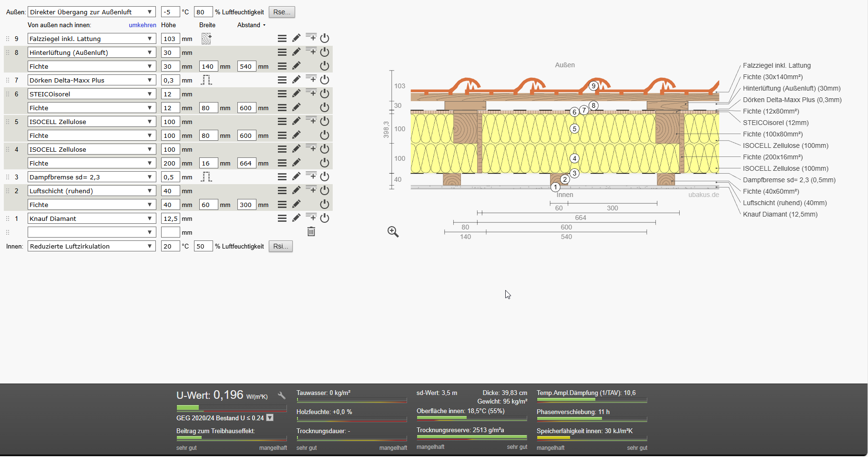This screenshot has height=457, width=868.
Task: Expand the Reduzierte Luftzirkulation dropdown
Action: pyautogui.click(x=92, y=246)
